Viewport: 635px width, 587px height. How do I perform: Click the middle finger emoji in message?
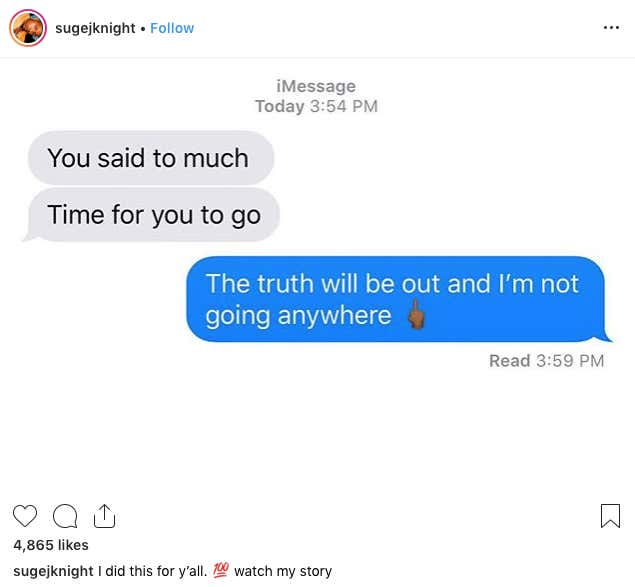[416, 315]
